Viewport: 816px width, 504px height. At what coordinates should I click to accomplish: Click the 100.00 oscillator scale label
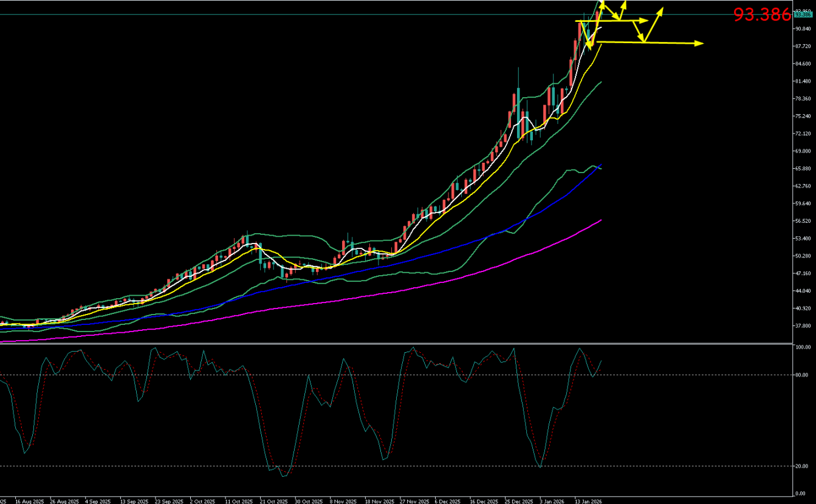point(803,348)
